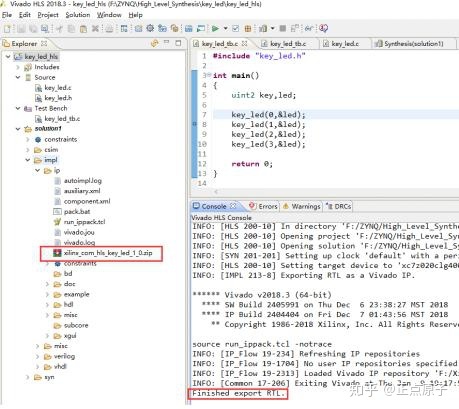Click Link with Editor icon in Explorer
The width and height of the screenshot is (459, 409).
tap(154, 43)
